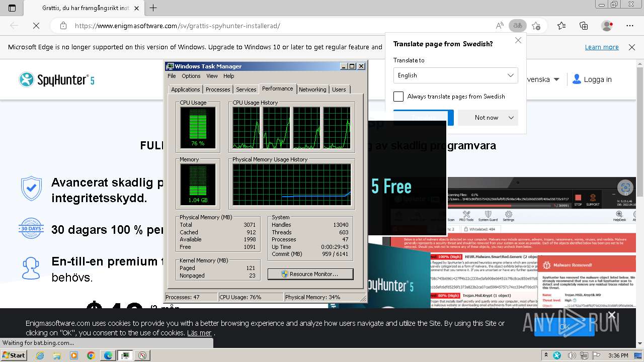Click the 30 DAYS guarantee badge icon
Image resolution: width=644 pixels, height=362 pixels.
click(31, 228)
